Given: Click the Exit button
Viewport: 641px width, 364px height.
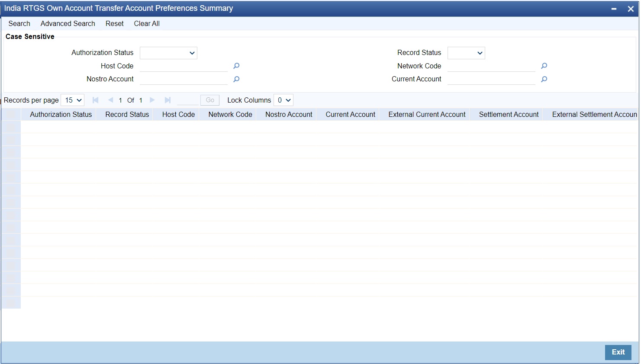Looking at the screenshot, I should tap(618, 352).
